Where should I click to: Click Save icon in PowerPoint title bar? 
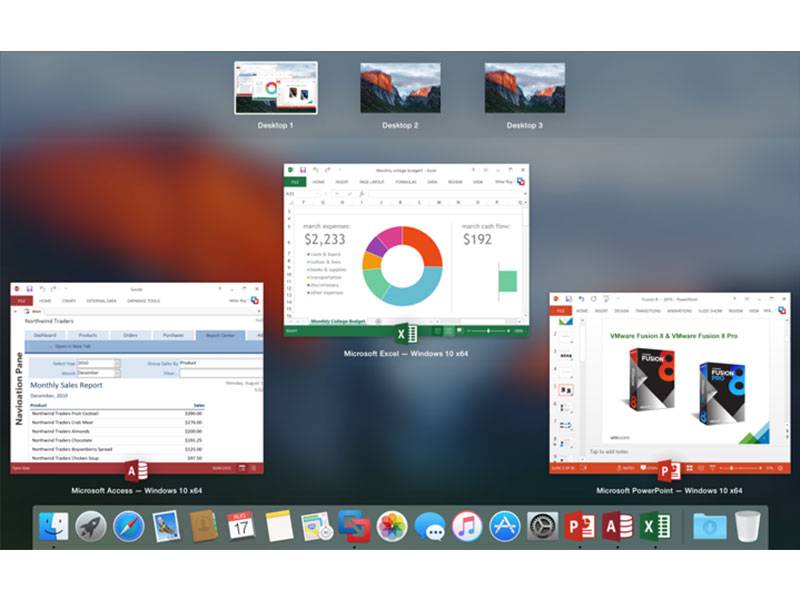pos(568,298)
